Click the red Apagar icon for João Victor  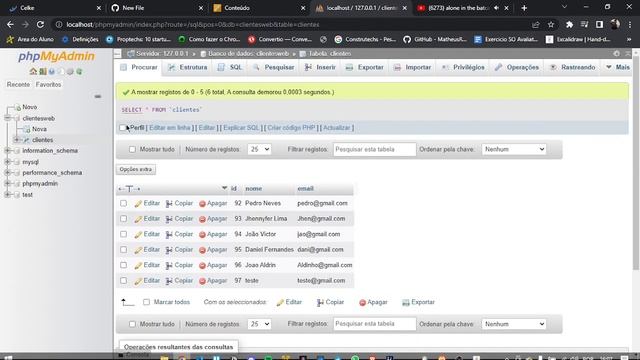click(202, 234)
